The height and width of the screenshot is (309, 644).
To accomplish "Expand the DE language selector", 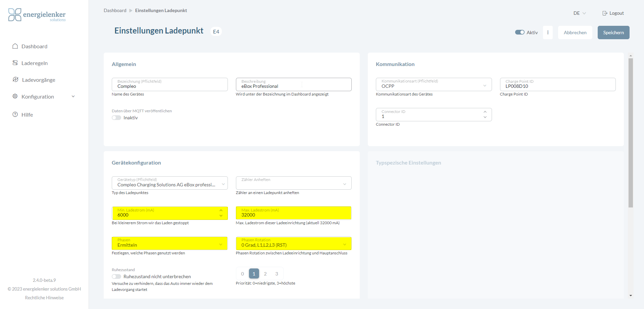I will pyautogui.click(x=580, y=13).
